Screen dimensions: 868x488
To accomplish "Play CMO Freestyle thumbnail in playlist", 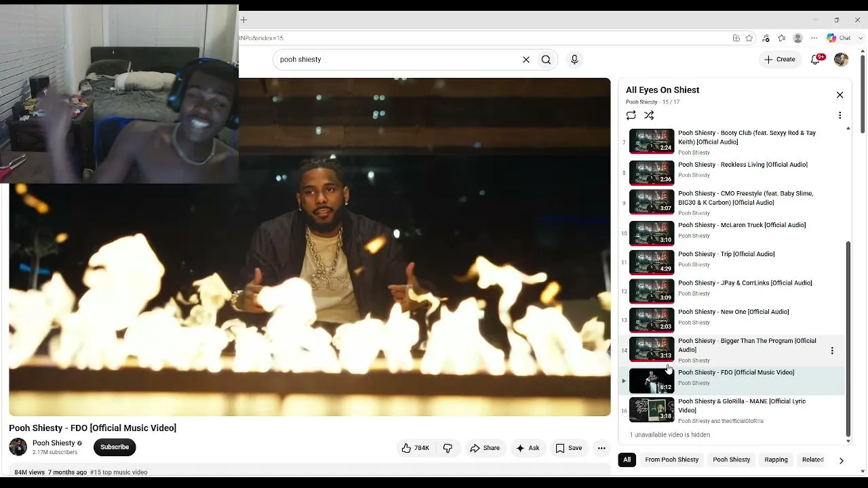I will click(652, 202).
